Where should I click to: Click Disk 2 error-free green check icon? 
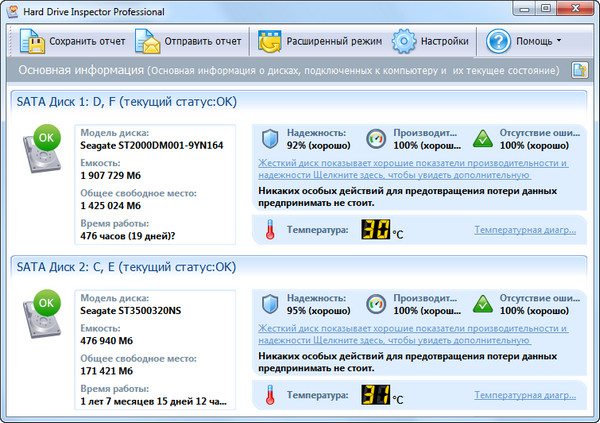pos(483,304)
